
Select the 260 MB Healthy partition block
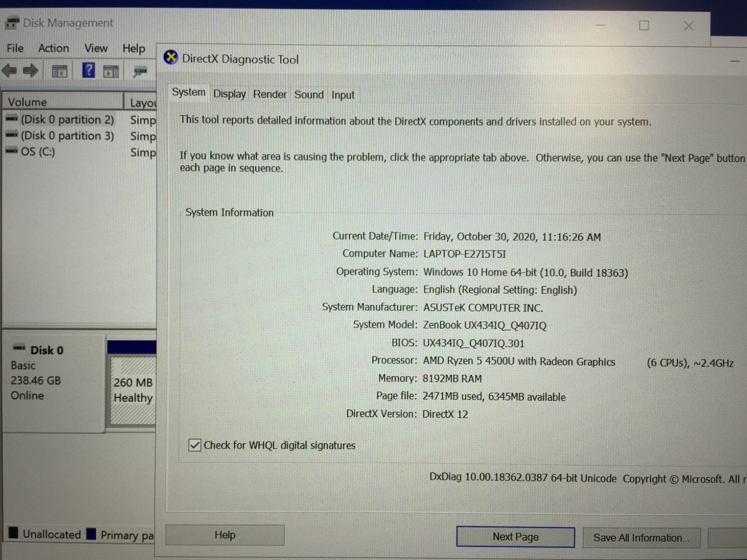(133, 390)
